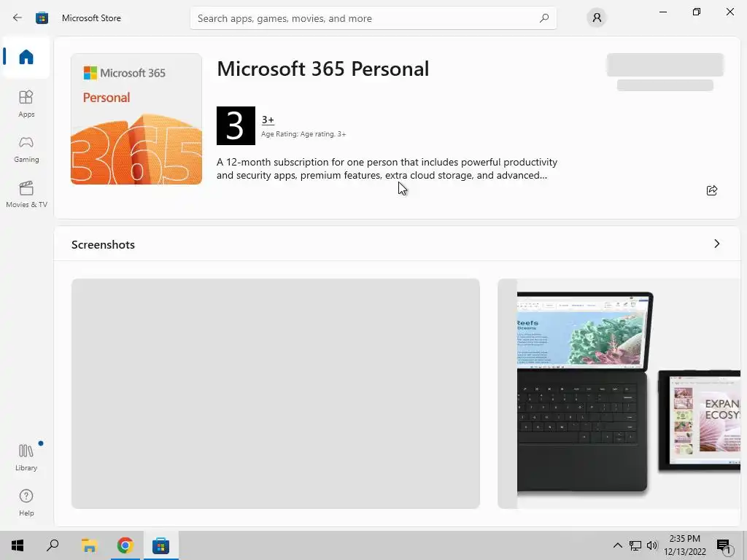
Task: Restore down the Store window
Action: (x=697, y=12)
